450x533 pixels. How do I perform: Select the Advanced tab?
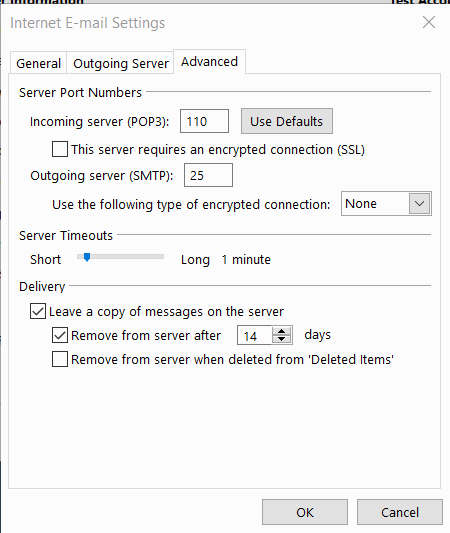click(x=209, y=62)
